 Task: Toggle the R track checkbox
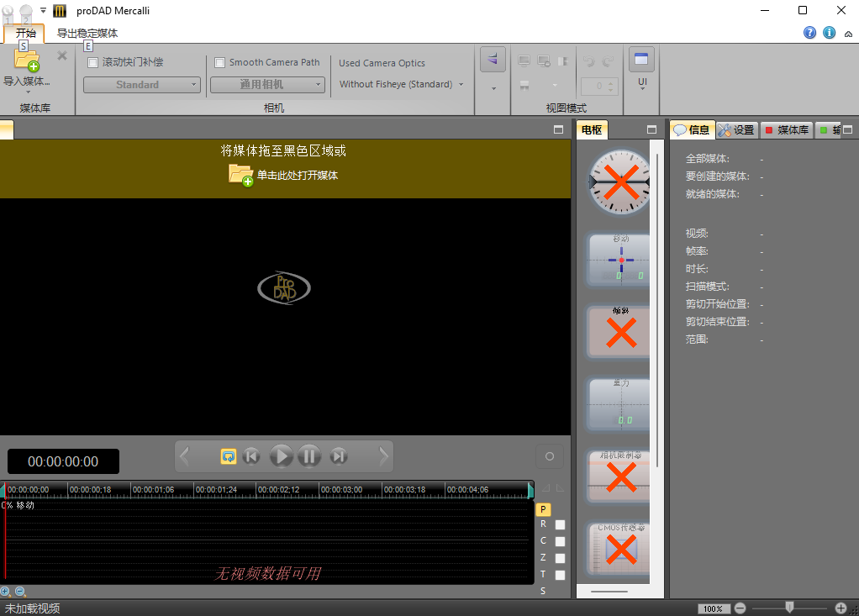(560, 524)
